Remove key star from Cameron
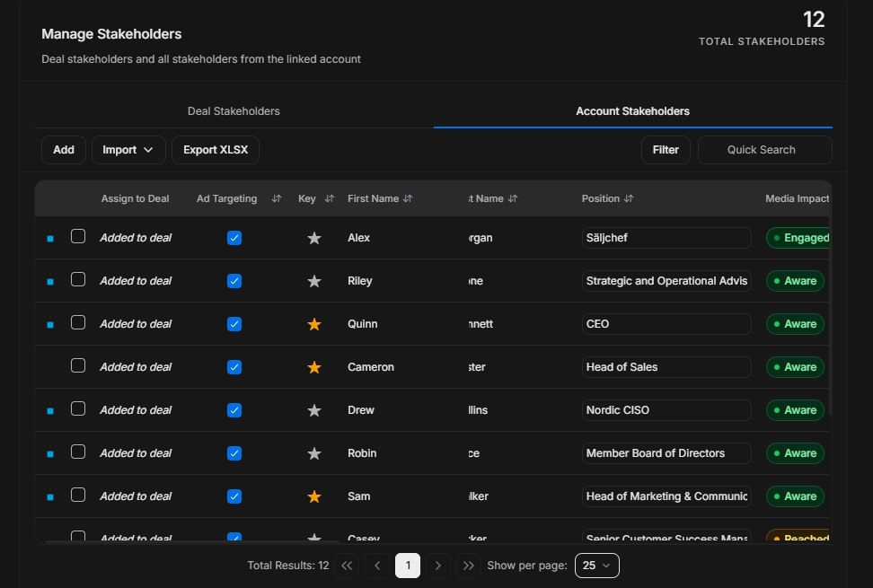Image resolution: width=873 pixels, height=588 pixels. point(314,367)
